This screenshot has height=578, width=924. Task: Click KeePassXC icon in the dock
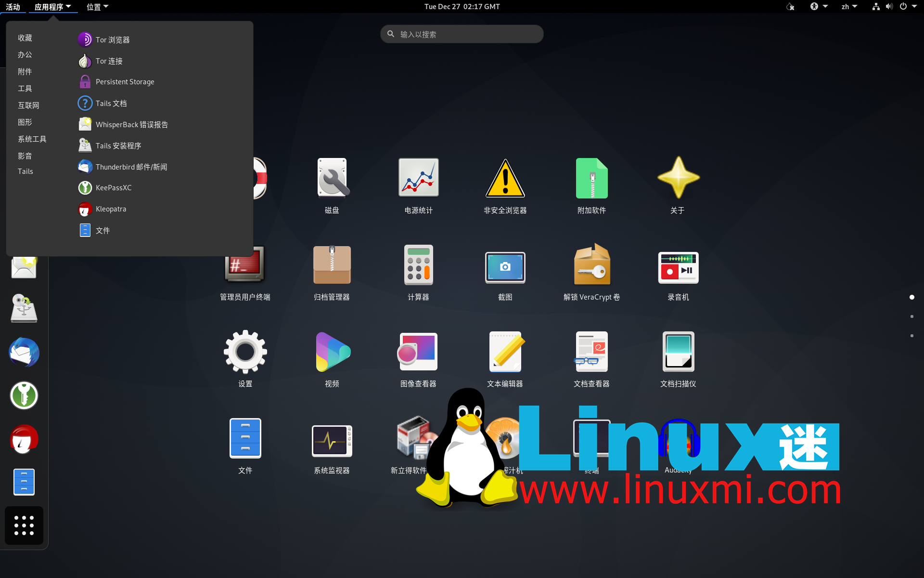point(24,395)
